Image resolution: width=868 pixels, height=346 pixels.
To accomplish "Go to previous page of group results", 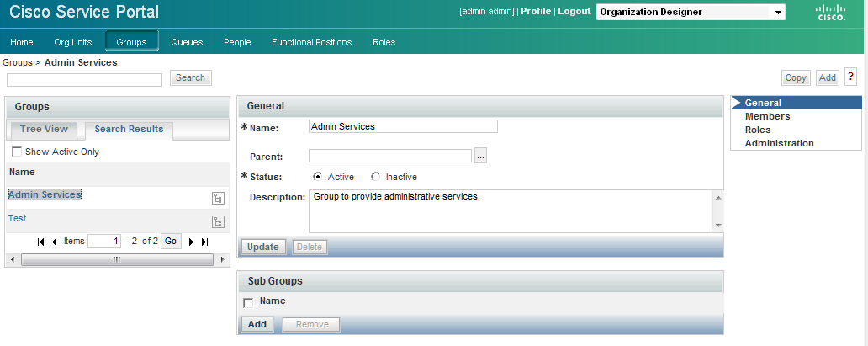I will click(54, 242).
